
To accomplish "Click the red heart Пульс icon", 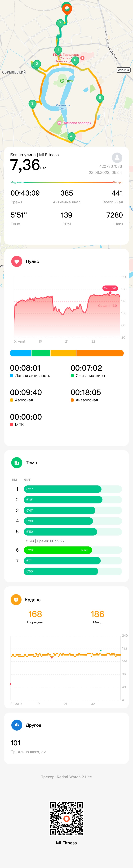I will point(17,262).
